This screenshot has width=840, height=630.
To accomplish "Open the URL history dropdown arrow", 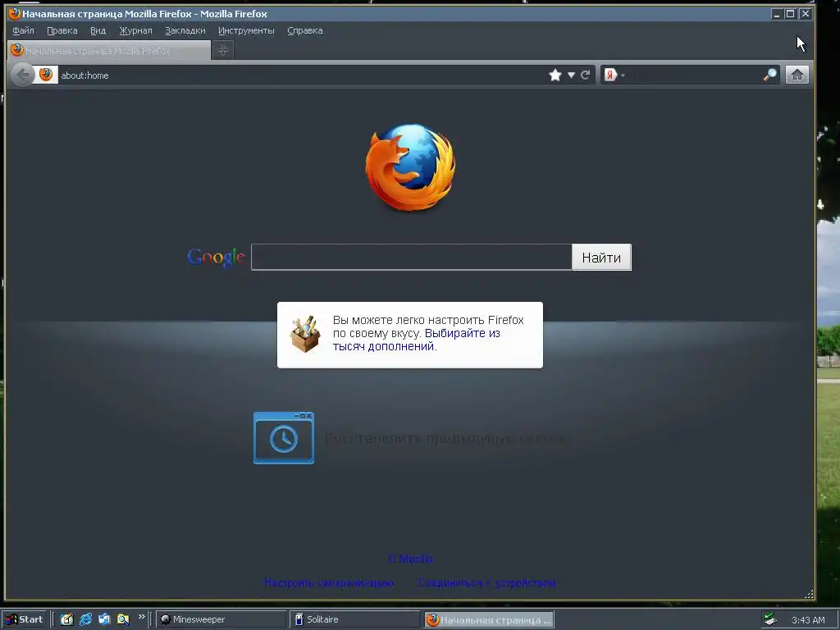I will pos(571,75).
